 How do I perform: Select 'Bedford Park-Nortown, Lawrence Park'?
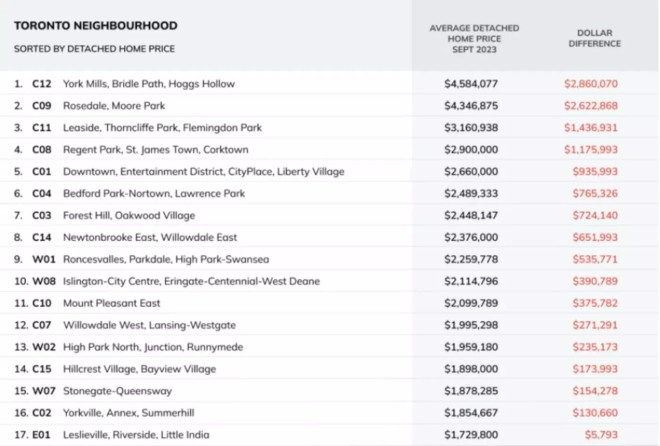point(154,194)
